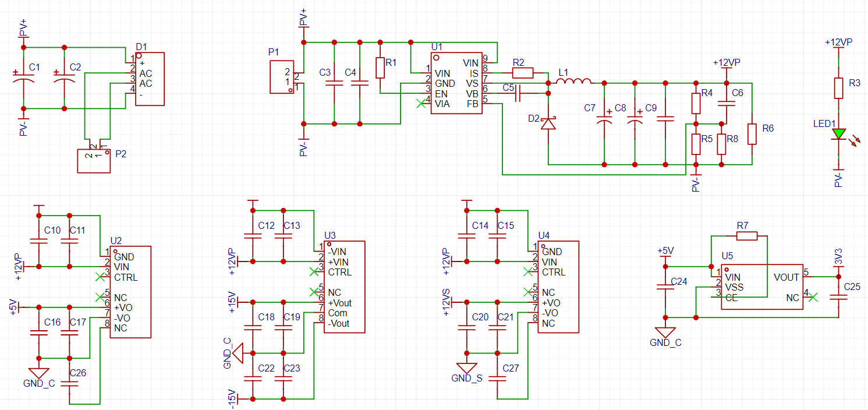This screenshot has height=410, width=868.
Task: Select the VSS pin label on U5
Action: (734, 287)
